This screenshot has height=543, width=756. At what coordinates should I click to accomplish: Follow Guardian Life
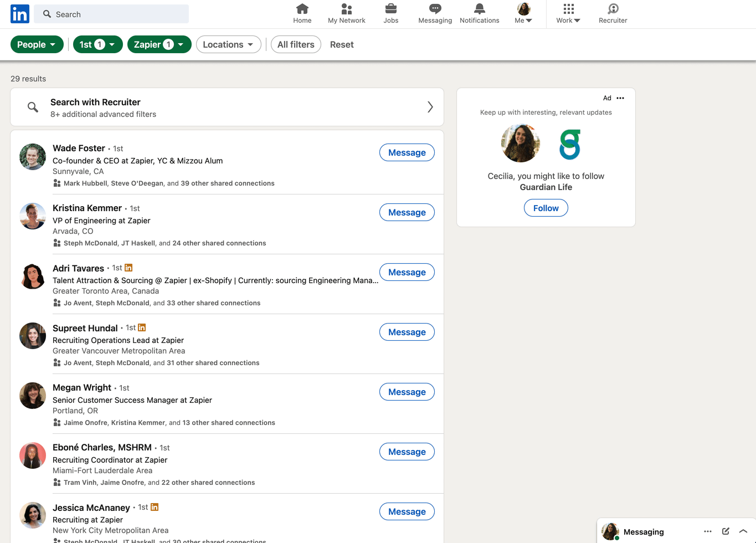pyautogui.click(x=546, y=208)
